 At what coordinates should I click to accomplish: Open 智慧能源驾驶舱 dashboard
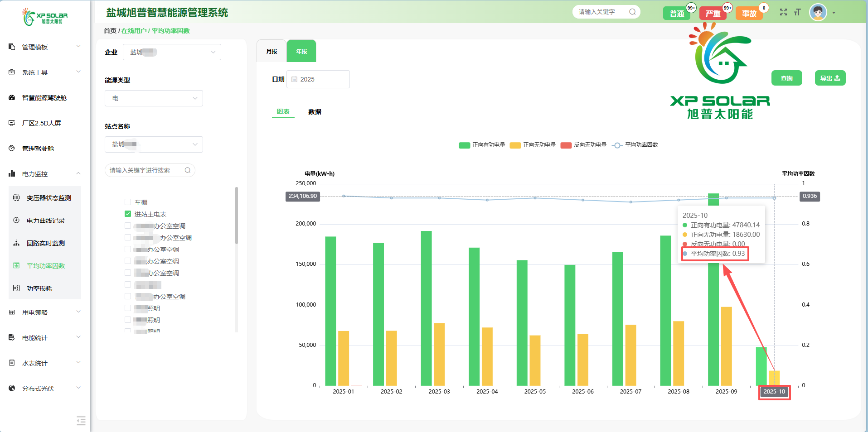point(44,98)
